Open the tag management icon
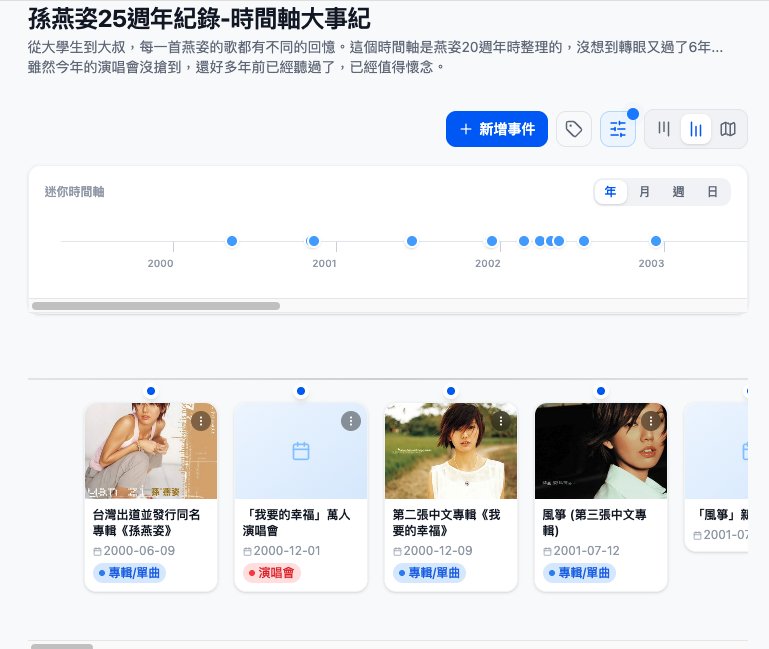Screen dimensions: 769x649 (x=573, y=129)
